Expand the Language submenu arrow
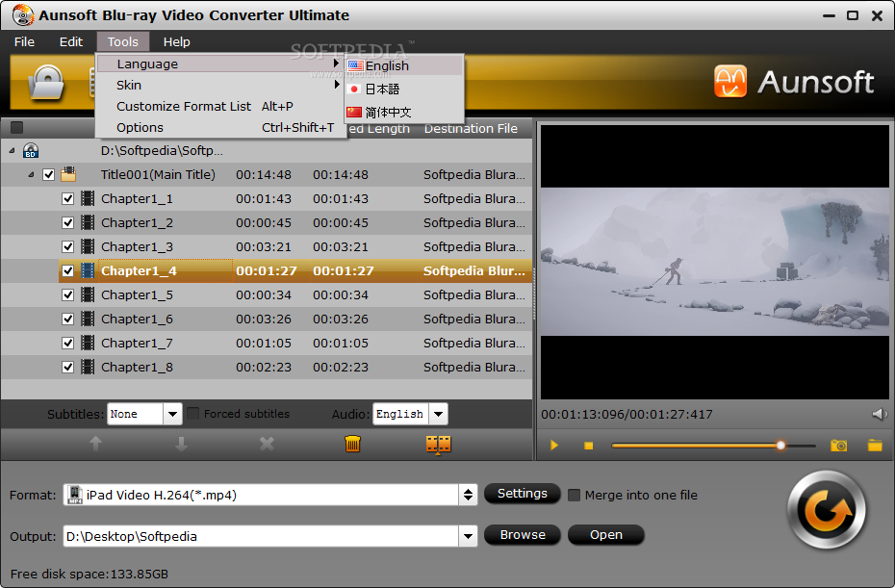Viewport: 895px width, 588px height. pyautogui.click(x=336, y=64)
